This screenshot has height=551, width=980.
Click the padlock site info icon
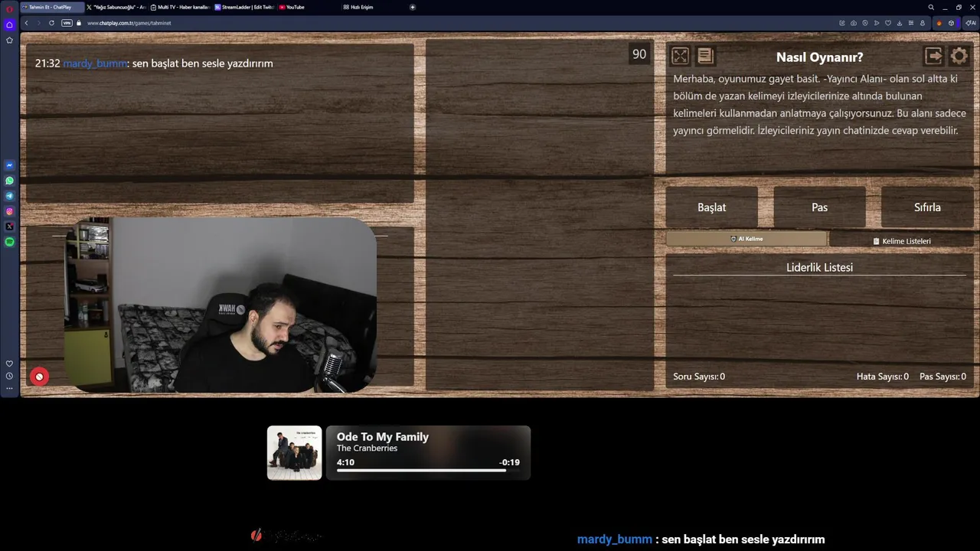point(78,23)
